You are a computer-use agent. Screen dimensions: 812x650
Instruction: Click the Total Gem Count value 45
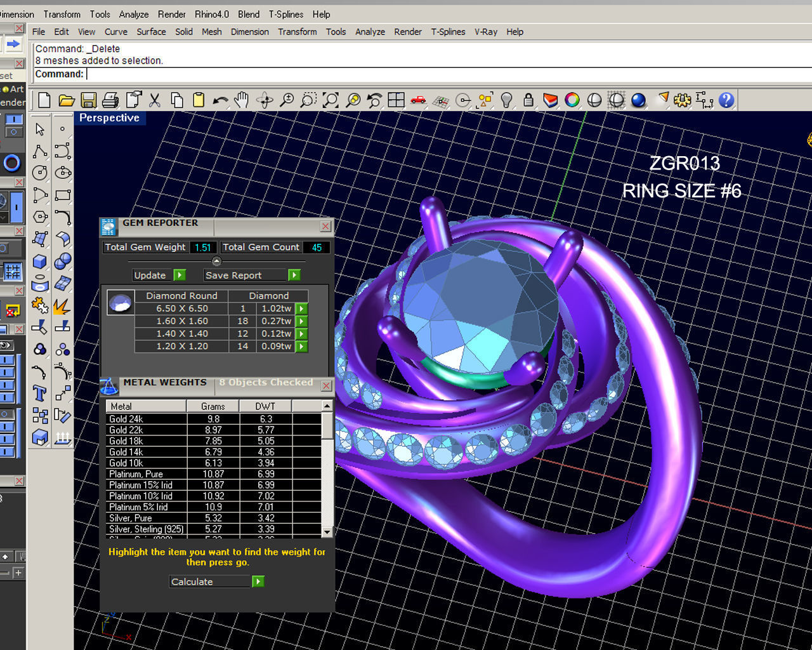tap(317, 248)
